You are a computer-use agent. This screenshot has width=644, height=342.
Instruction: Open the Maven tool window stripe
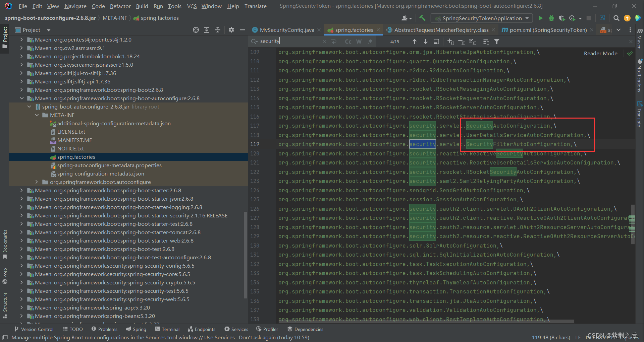click(x=640, y=39)
